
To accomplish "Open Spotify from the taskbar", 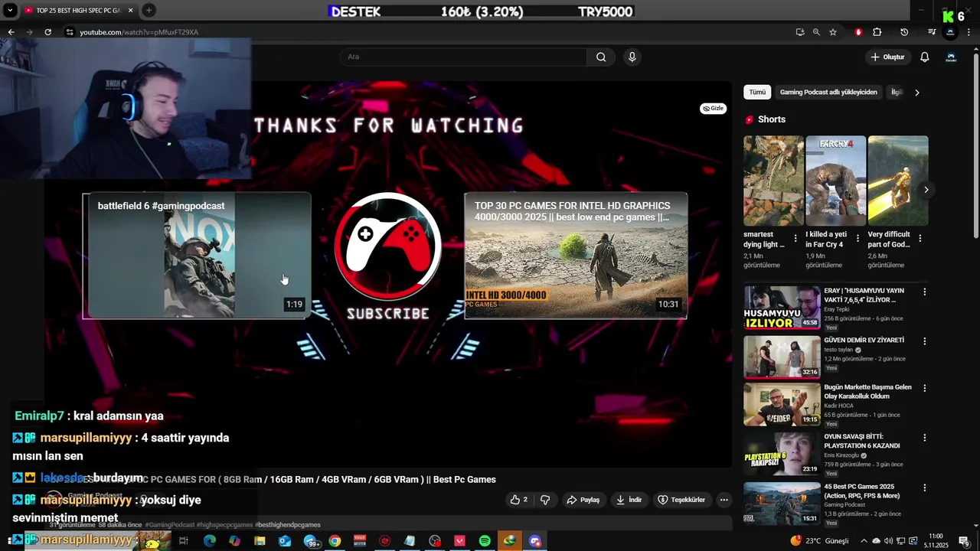I will (x=485, y=541).
